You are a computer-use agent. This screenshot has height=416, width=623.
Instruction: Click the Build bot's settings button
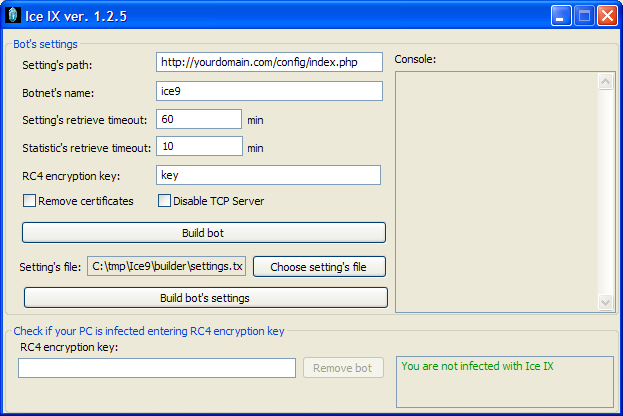click(206, 298)
